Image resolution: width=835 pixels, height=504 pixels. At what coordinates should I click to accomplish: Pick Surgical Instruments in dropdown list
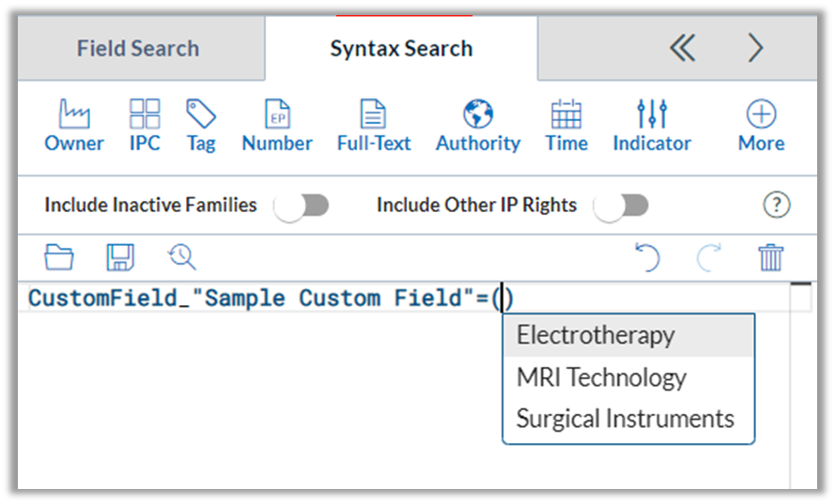625,419
